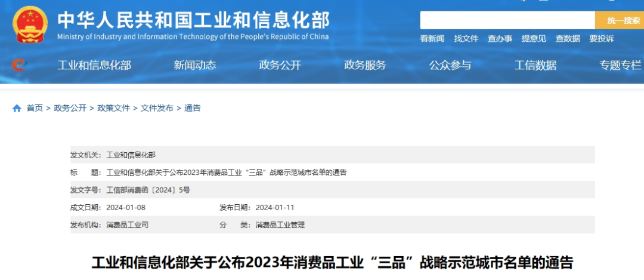
Task: Select the 标题 row document title text
Action: (227, 173)
